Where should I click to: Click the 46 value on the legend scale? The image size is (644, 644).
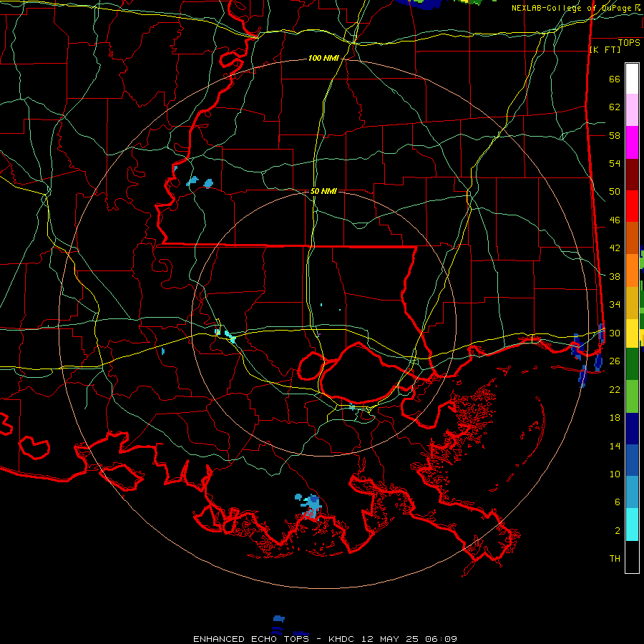click(x=615, y=220)
